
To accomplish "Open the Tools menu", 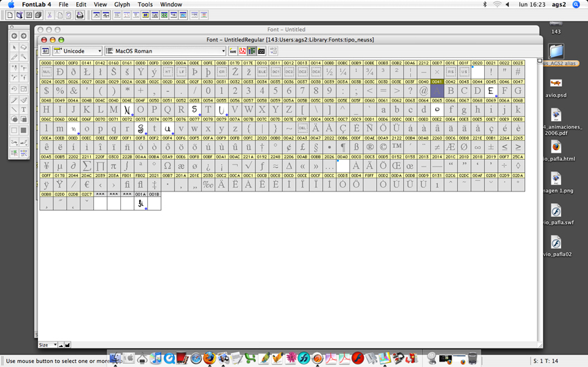I will [x=145, y=5].
